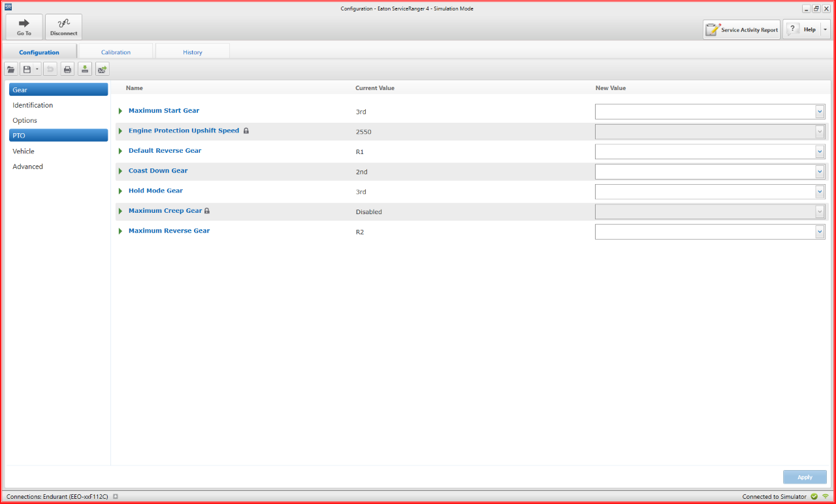The height and width of the screenshot is (504, 836).
Task: Select the Identification category in sidebar
Action: 33,105
